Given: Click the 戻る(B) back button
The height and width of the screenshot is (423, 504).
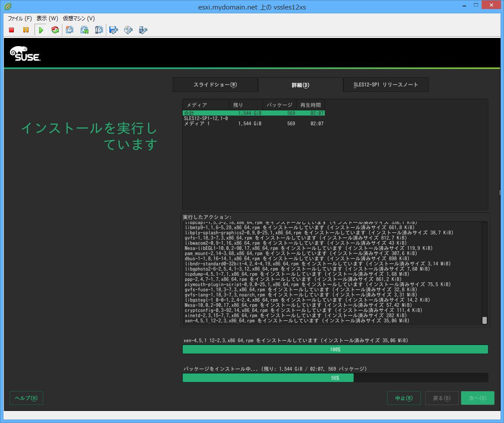Looking at the screenshot, I should point(442,398).
